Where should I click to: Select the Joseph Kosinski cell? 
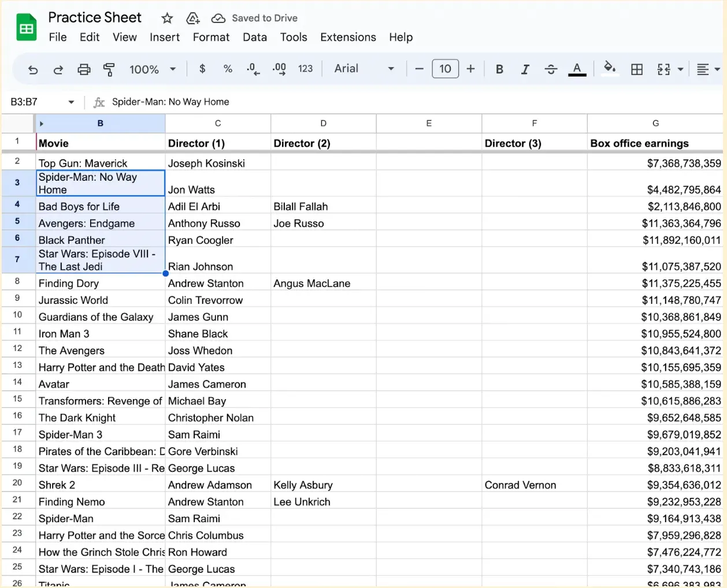pos(218,162)
